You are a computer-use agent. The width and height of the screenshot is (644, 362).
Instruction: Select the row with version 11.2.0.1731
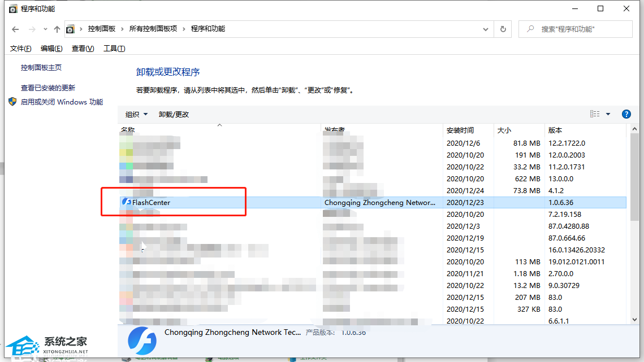pyautogui.click(x=373, y=167)
